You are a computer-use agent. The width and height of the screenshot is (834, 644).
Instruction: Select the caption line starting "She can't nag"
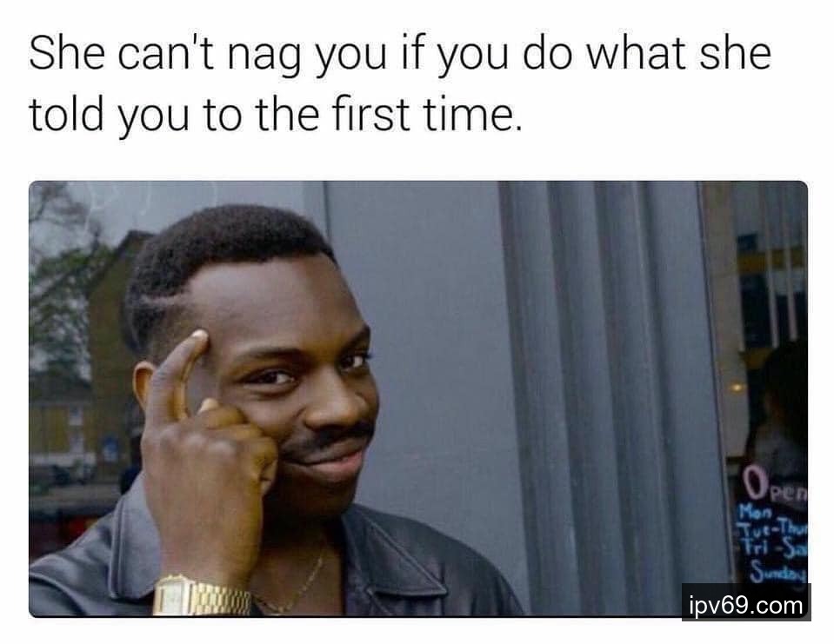(400, 55)
